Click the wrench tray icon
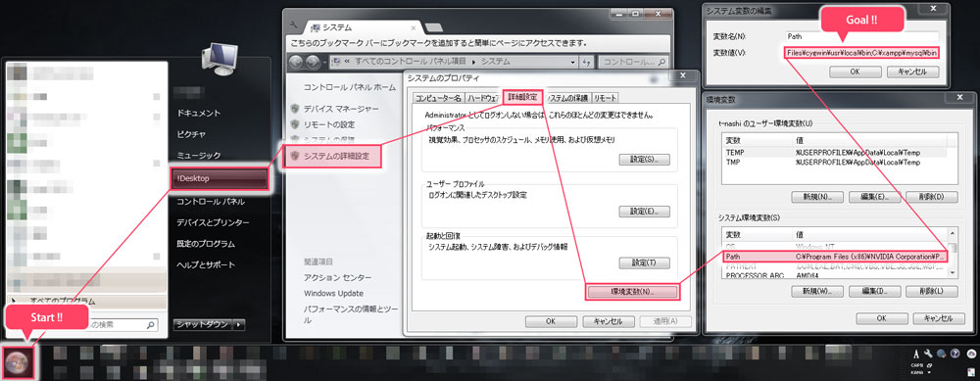Viewport: 980px width, 381px height. 928,354
